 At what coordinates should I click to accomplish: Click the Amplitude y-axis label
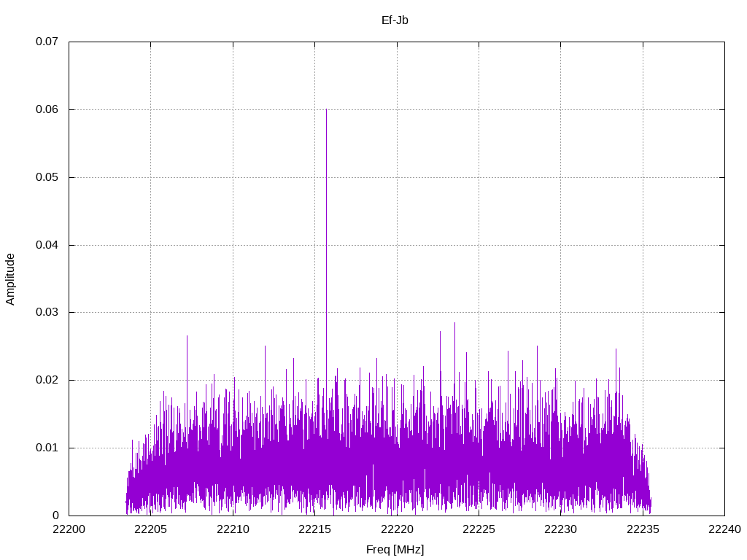coord(10,279)
